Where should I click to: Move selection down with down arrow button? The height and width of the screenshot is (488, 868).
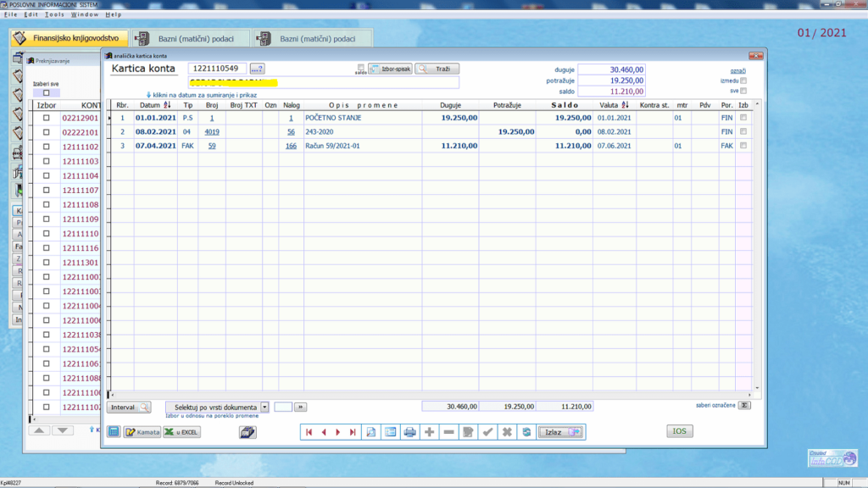63,430
